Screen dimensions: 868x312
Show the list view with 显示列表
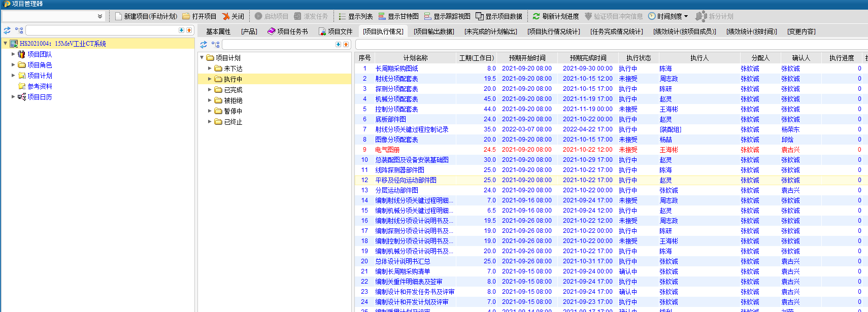356,16
